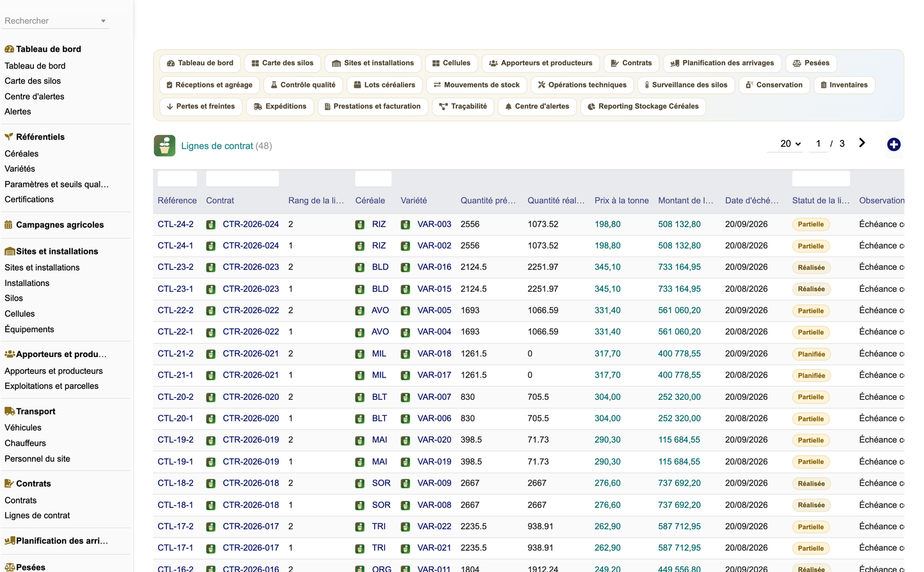Click cereal icon beside MAI in row CTL-19-2
Viewport: 924px width, 572px height.
360,440
